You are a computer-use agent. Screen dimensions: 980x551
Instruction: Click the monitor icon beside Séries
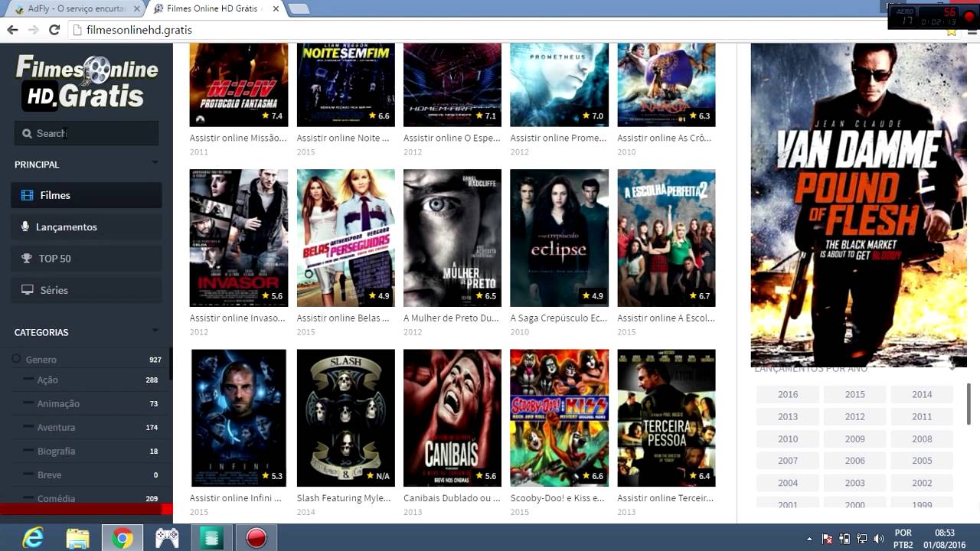(x=28, y=290)
